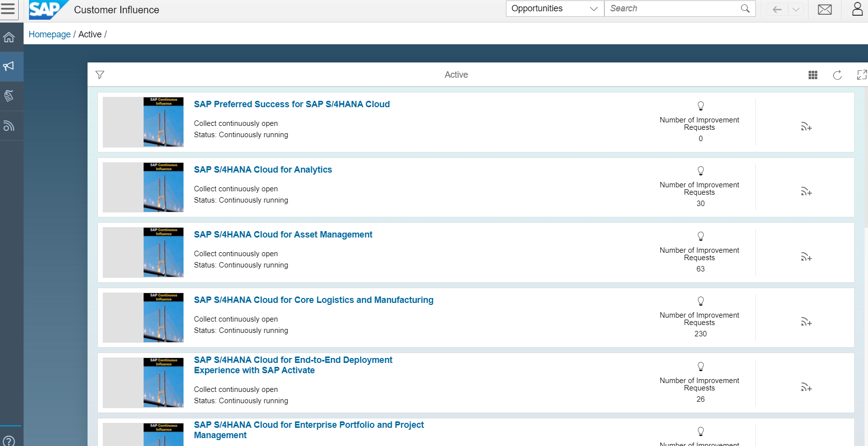Switch to grid tile view

(x=813, y=75)
